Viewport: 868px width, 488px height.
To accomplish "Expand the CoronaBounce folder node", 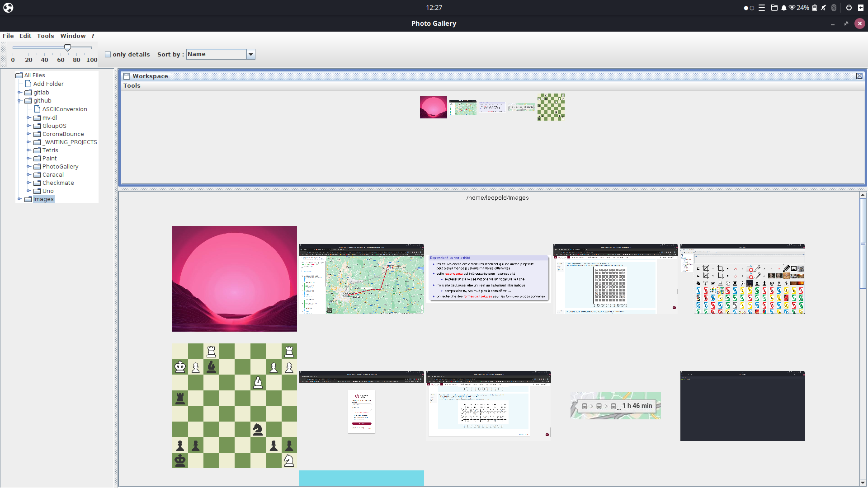I will [x=29, y=134].
